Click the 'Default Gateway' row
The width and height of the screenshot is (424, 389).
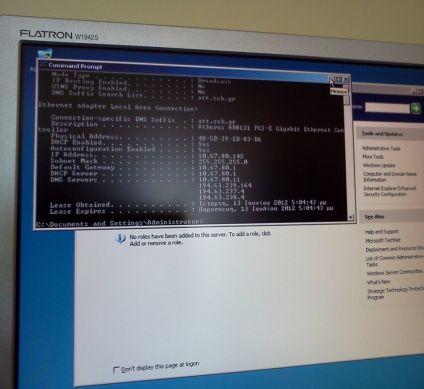coord(143,168)
